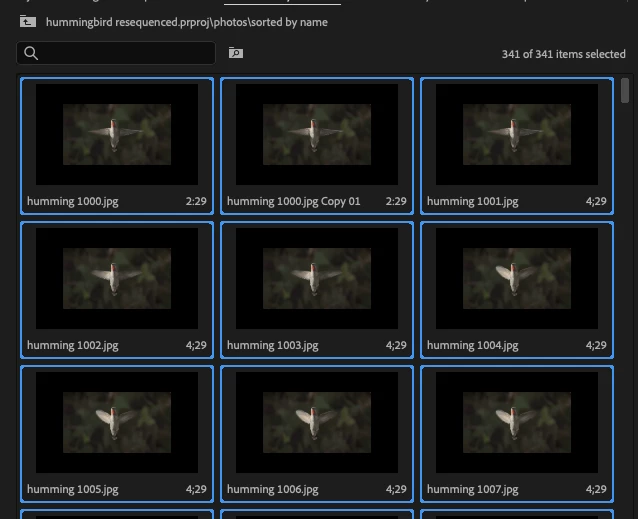The width and height of the screenshot is (638, 519).
Task: Click the 4;29 duration of humming 1002.jpg
Action: [196, 345]
